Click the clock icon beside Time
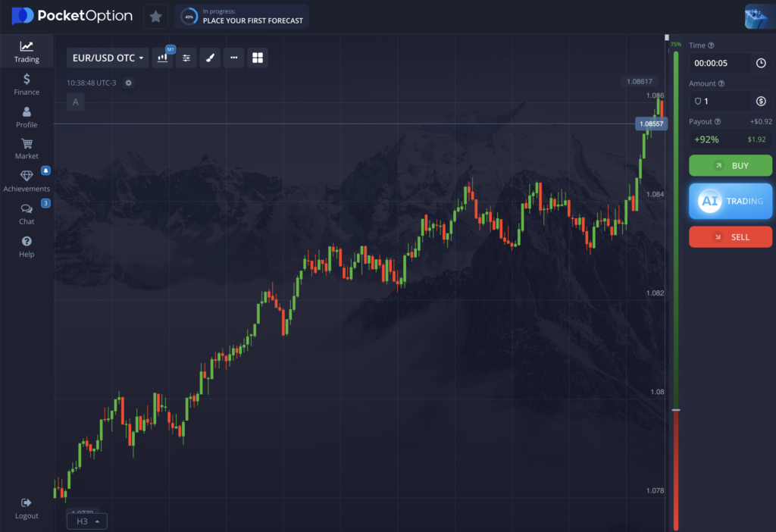The image size is (776, 532). tap(761, 64)
